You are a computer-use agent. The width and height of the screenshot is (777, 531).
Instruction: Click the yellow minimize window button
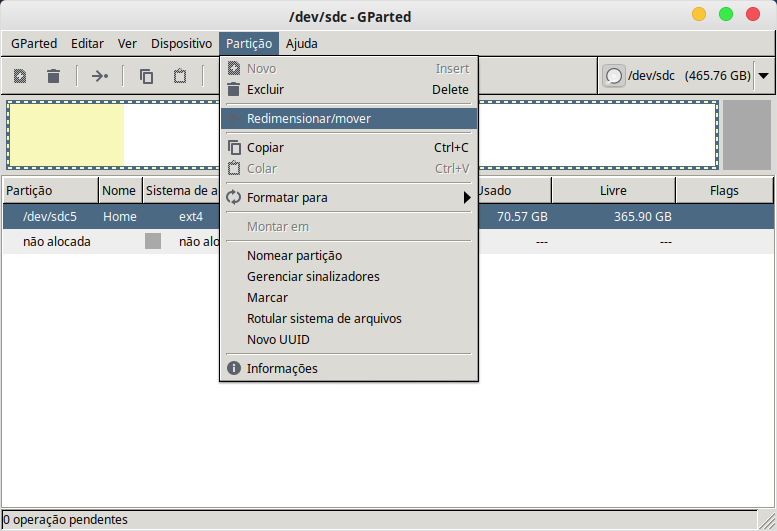pyautogui.click(x=699, y=14)
